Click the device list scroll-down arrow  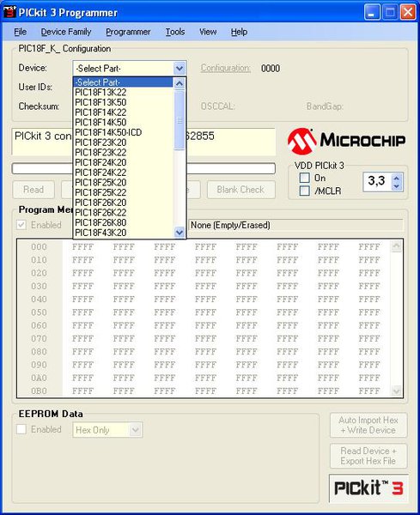pos(180,233)
